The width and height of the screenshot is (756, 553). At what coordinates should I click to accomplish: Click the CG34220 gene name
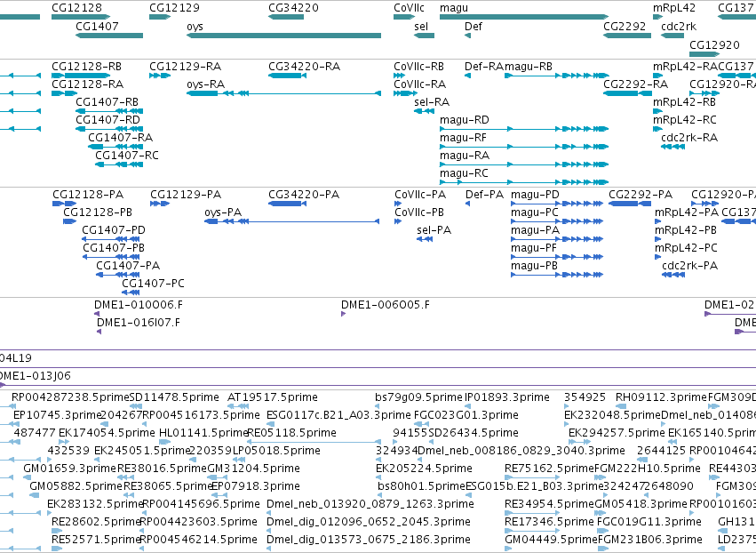click(294, 8)
